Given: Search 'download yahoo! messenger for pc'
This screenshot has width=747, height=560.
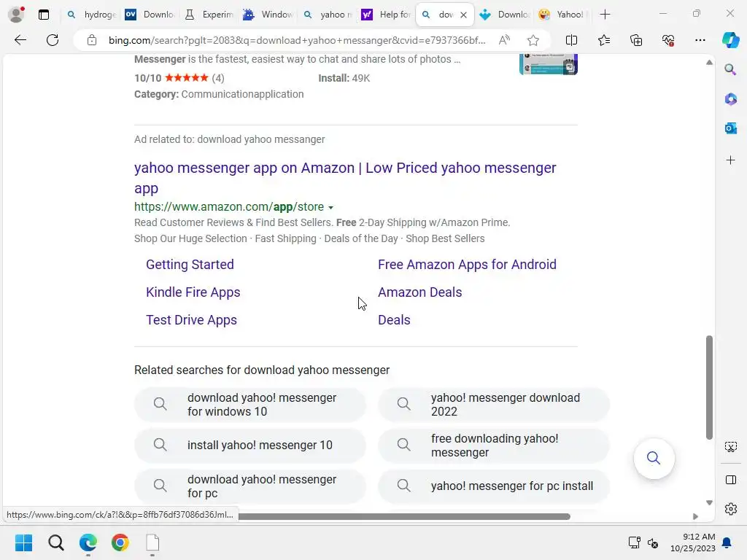Looking at the screenshot, I should [x=250, y=486].
